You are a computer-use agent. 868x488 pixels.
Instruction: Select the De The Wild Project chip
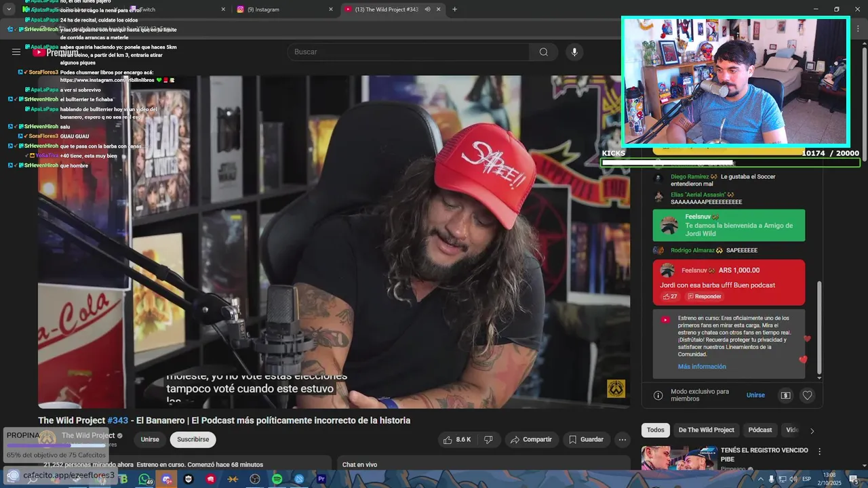pyautogui.click(x=706, y=430)
